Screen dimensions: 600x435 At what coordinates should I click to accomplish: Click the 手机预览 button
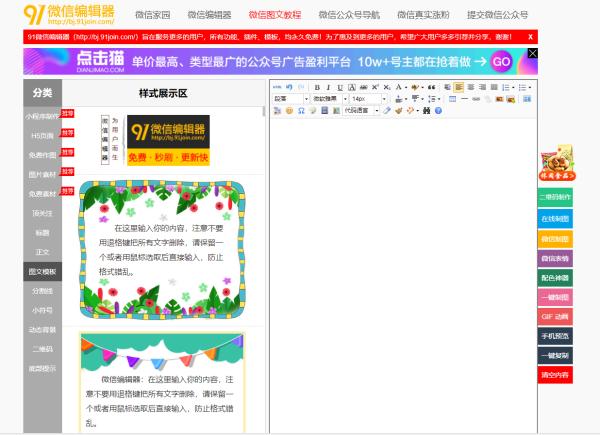555,336
